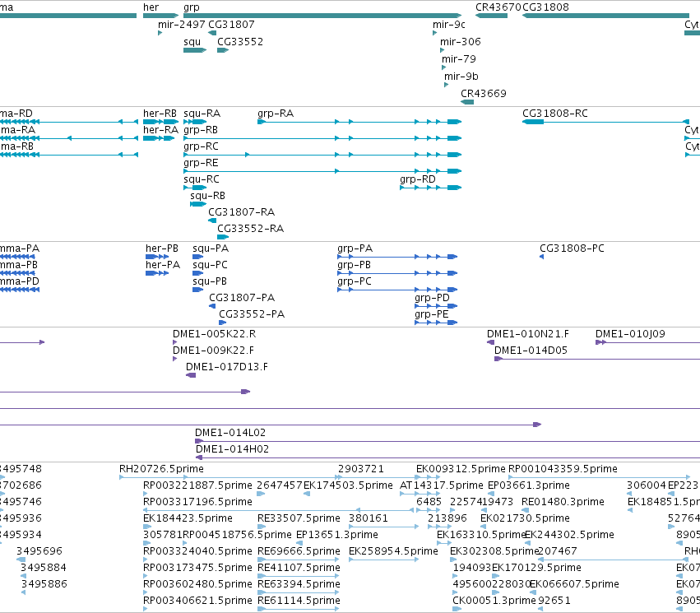Select the DME1-009K22.F clone label
This screenshot has width=700, height=613.
click(213, 351)
